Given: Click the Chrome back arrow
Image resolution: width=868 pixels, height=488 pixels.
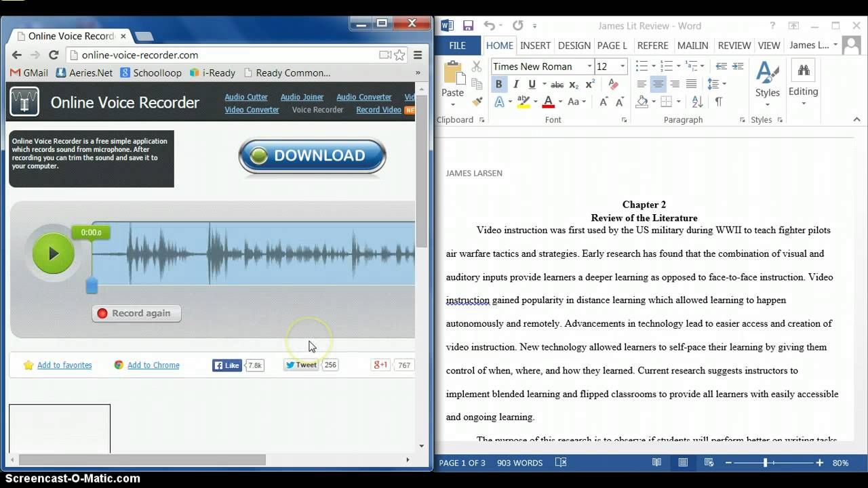Looking at the screenshot, I should (x=17, y=55).
